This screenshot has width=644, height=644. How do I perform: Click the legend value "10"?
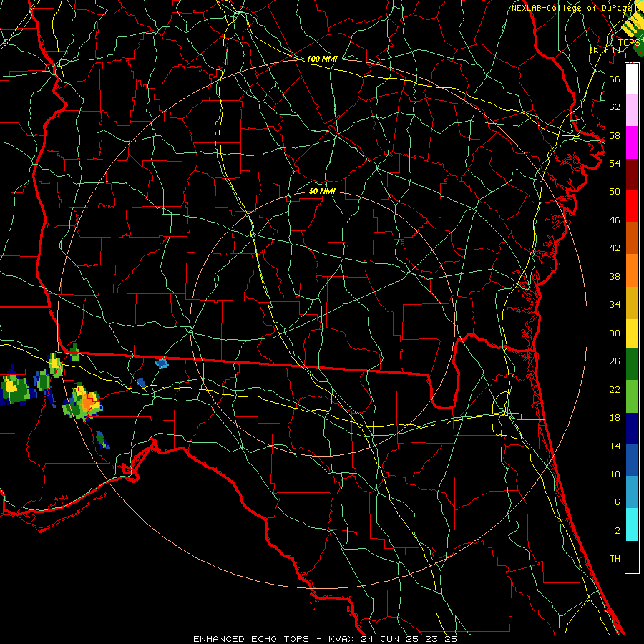(615, 474)
